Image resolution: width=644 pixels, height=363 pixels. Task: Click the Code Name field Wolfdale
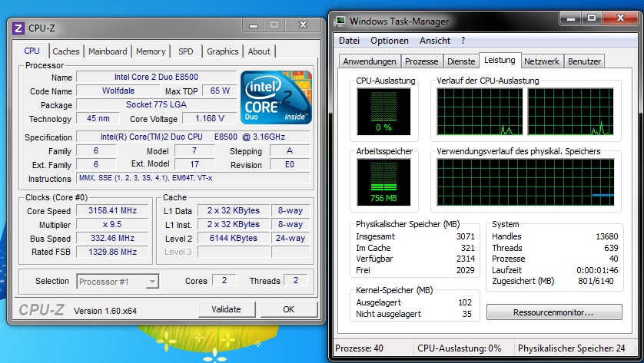tap(118, 91)
